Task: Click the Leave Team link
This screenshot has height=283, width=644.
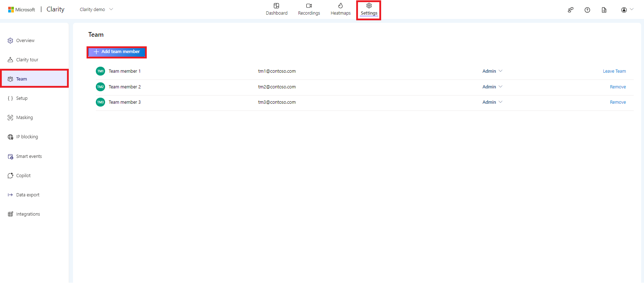Action: tap(614, 71)
